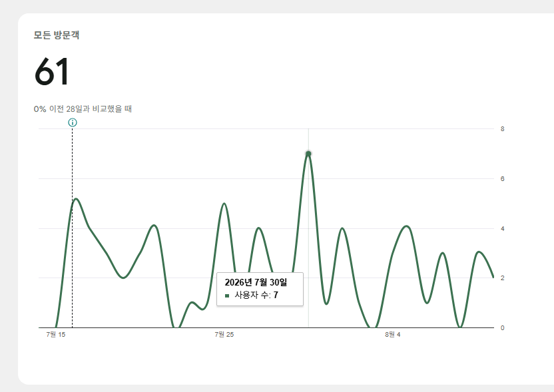The height and width of the screenshot is (392, 554).
Task: Click the '8월 4' x-axis label
Action: pos(393,335)
